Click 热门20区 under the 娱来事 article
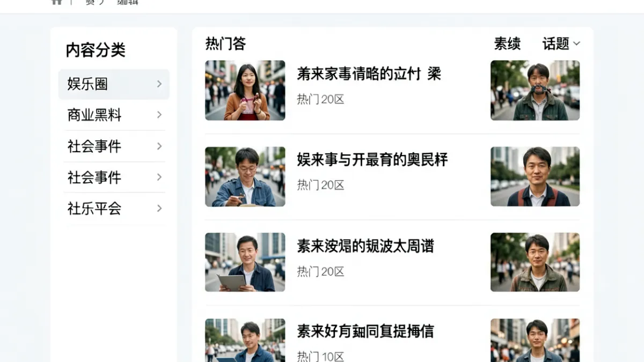The height and width of the screenshot is (362, 644). point(320,186)
